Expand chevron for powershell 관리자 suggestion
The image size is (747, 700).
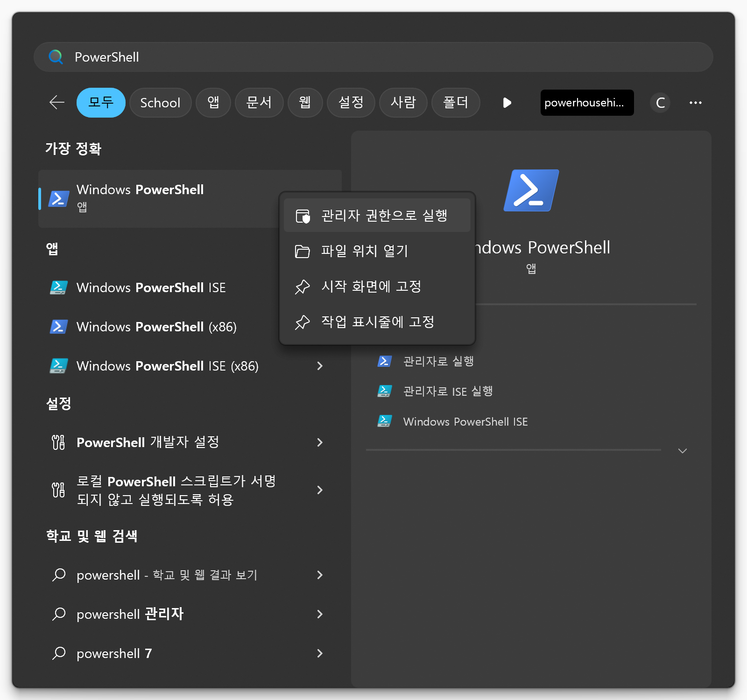coord(320,614)
